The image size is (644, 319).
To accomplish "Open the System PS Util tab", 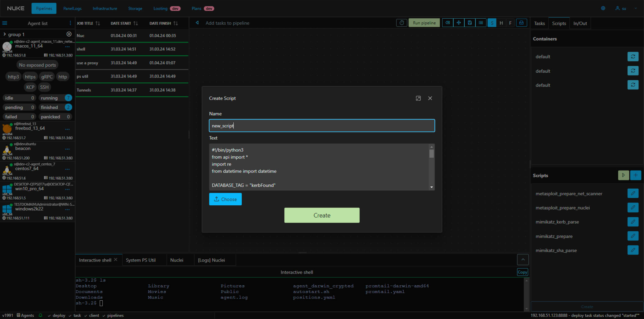I will (x=141, y=260).
